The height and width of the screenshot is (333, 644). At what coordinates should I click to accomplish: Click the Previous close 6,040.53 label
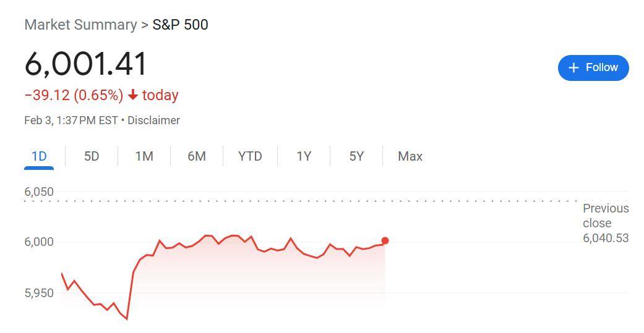605,223
